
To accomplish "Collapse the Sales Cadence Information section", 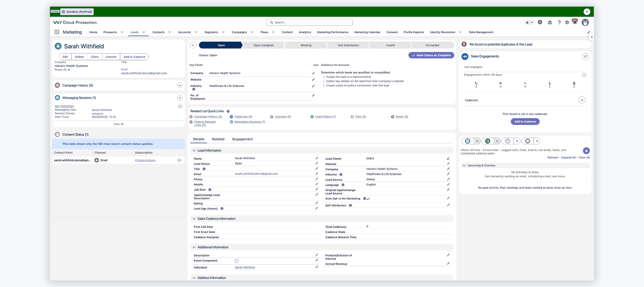I will 194,219.
